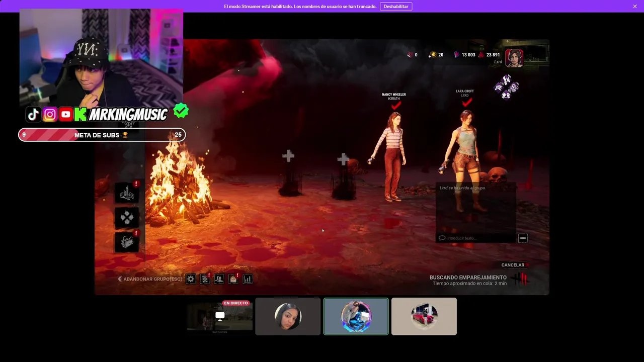Open the chest offerings icon with alert

(127, 242)
